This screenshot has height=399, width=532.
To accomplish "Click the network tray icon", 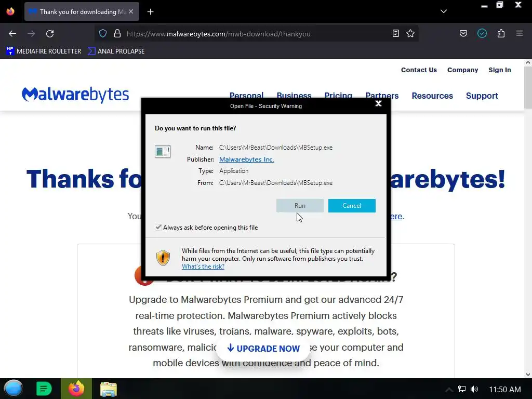I will click(462, 389).
